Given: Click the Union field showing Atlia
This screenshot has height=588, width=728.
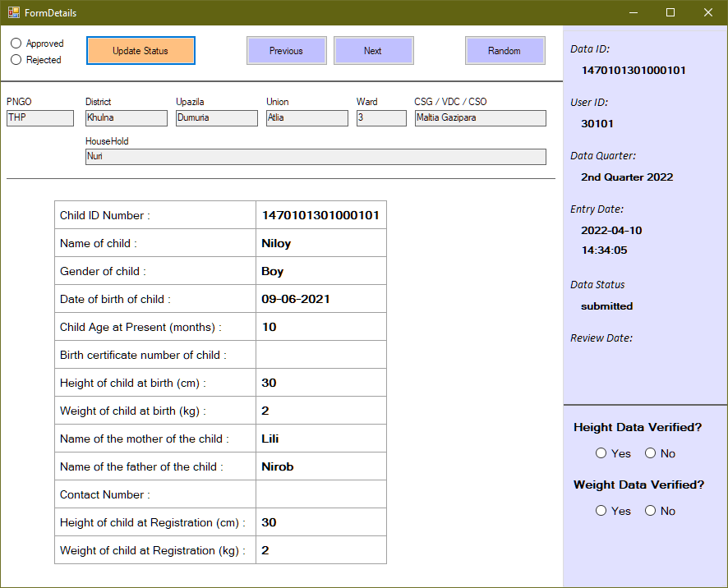Looking at the screenshot, I should (x=306, y=117).
